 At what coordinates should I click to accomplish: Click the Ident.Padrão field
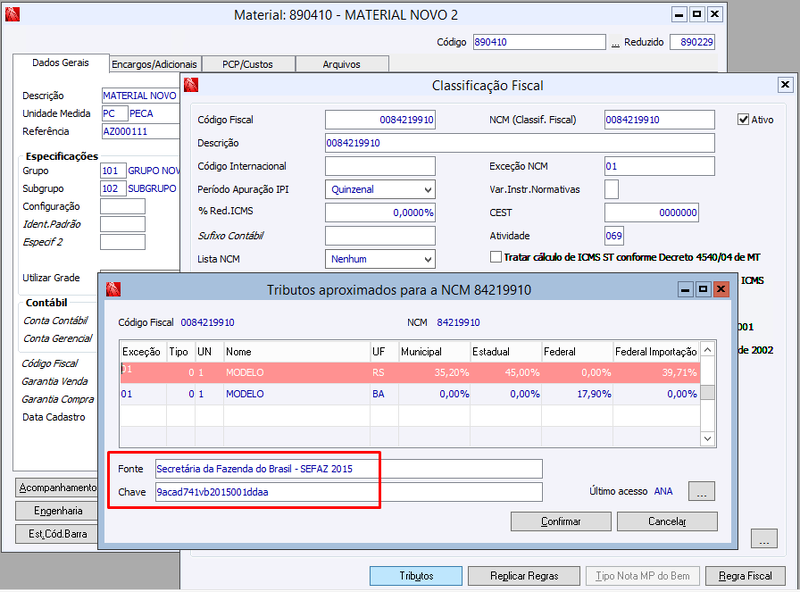[122, 224]
